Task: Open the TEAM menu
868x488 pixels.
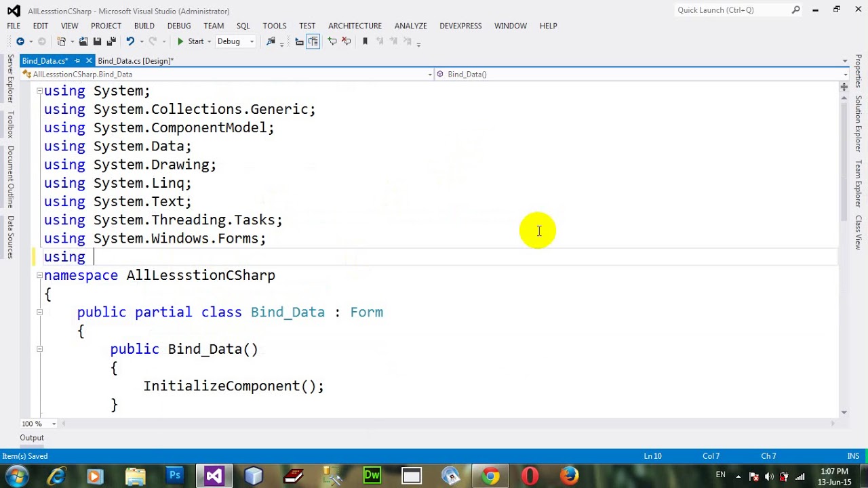Action: 214,26
